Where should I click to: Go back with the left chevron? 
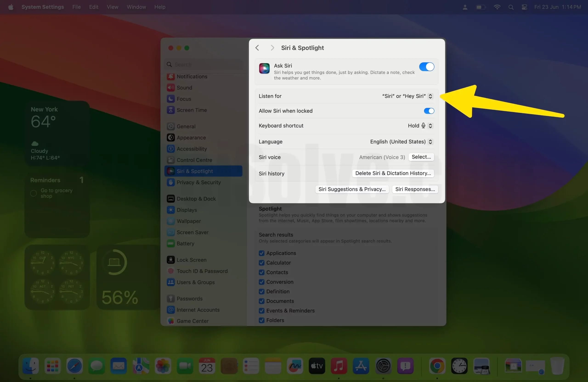pos(257,48)
